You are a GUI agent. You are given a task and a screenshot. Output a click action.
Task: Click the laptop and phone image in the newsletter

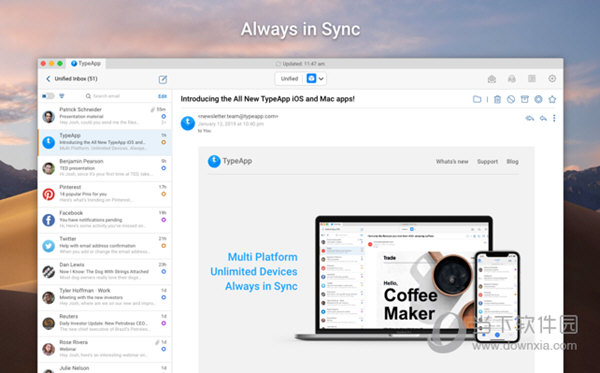(408, 279)
